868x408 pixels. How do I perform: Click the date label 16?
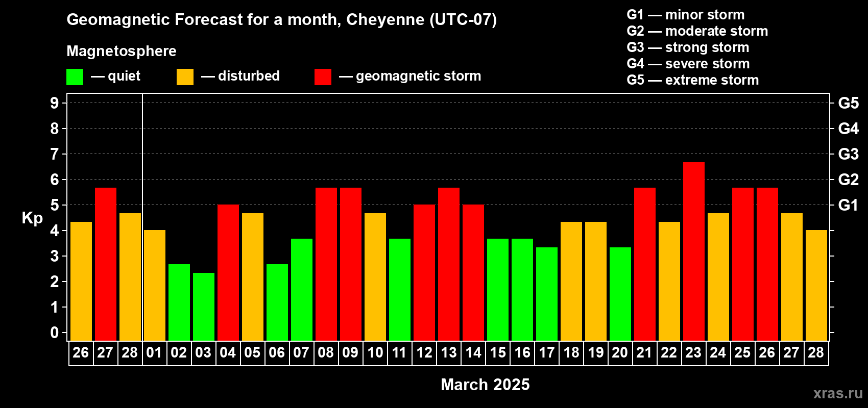(522, 353)
